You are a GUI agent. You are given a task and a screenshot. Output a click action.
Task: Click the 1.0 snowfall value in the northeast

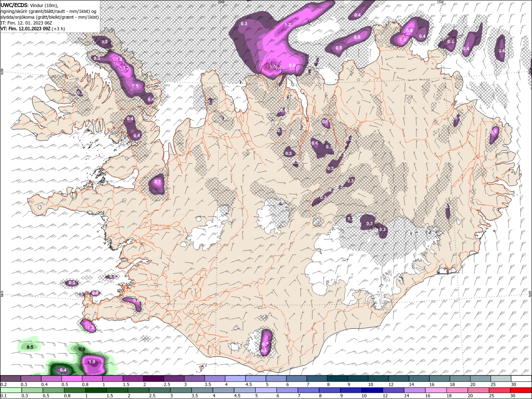point(403,40)
